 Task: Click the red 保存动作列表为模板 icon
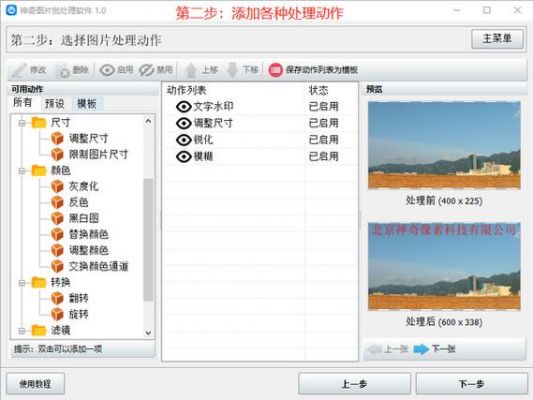[x=275, y=70]
